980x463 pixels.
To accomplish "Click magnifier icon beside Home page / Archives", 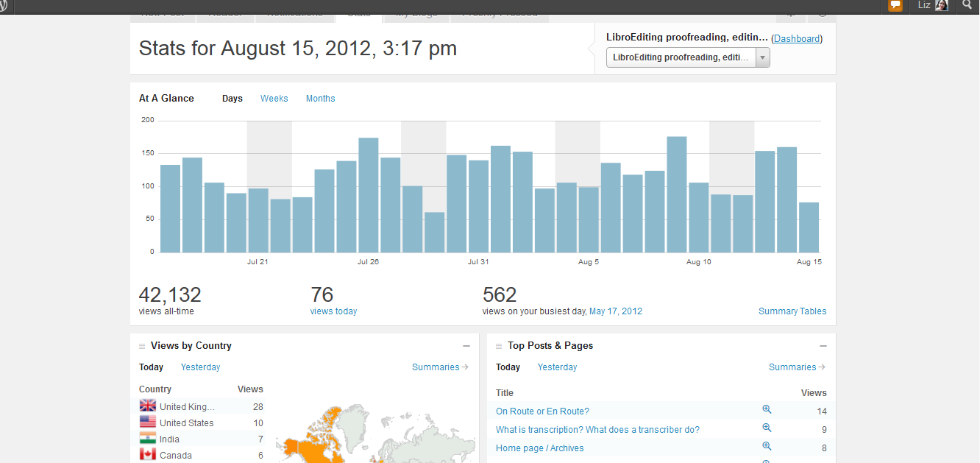I will click(767, 447).
